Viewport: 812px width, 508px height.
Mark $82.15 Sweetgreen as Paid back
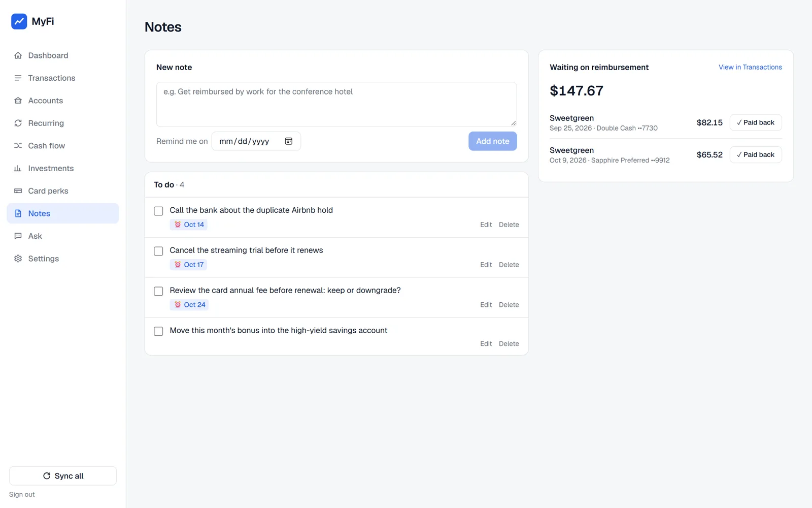click(756, 122)
